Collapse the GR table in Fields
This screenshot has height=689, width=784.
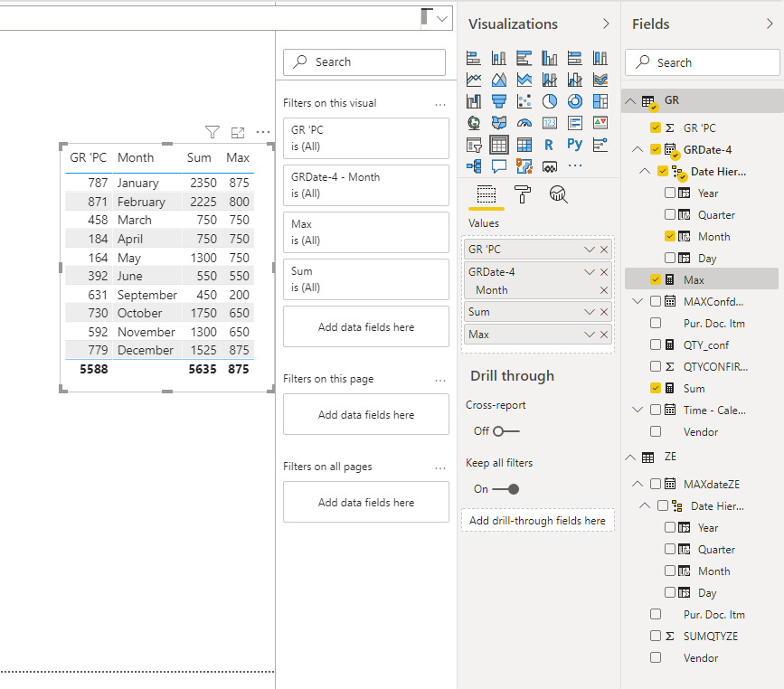tap(630, 101)
